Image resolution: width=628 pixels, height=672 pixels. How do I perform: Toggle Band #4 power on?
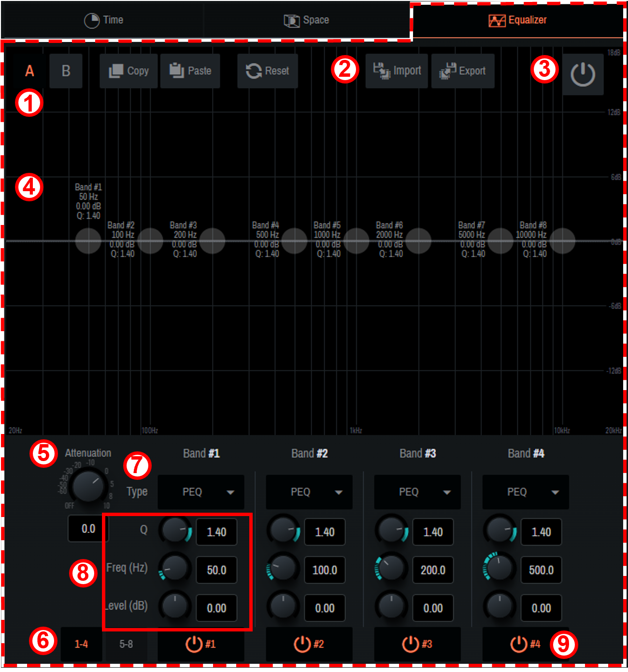click(519, 644)
